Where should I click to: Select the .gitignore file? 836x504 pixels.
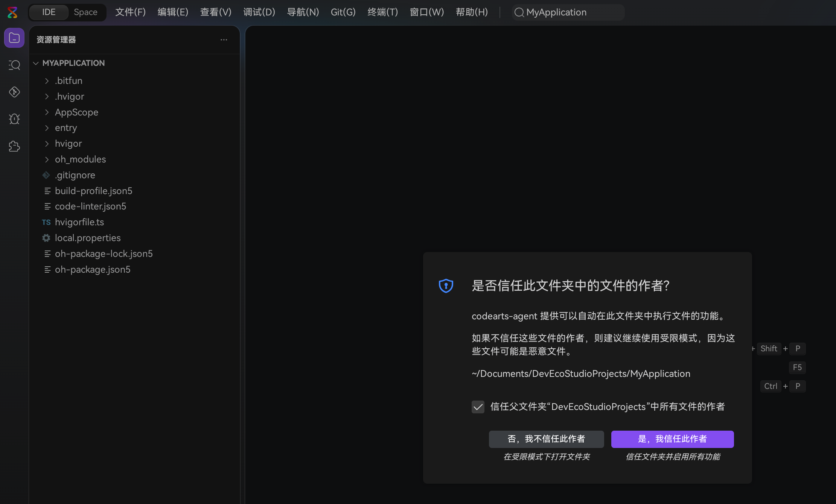coord(134,175)
